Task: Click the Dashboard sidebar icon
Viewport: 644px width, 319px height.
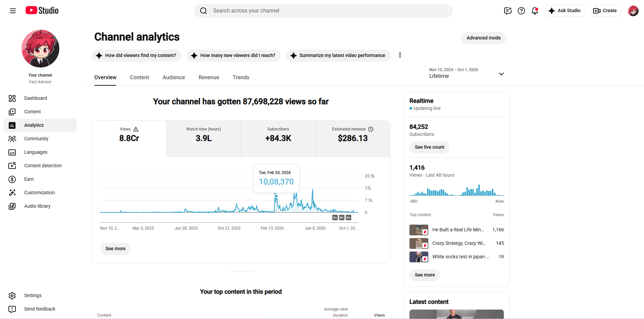Action: coord(12,98)
